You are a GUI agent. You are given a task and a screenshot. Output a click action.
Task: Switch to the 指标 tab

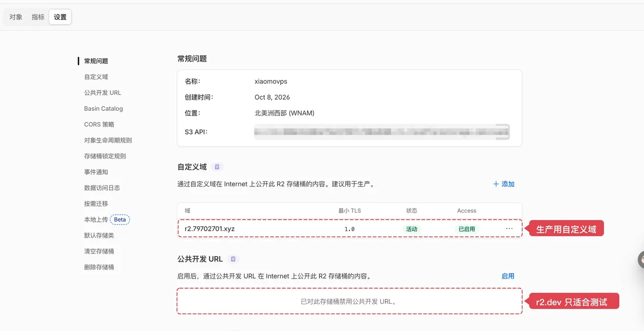click(x=38, y=17)
